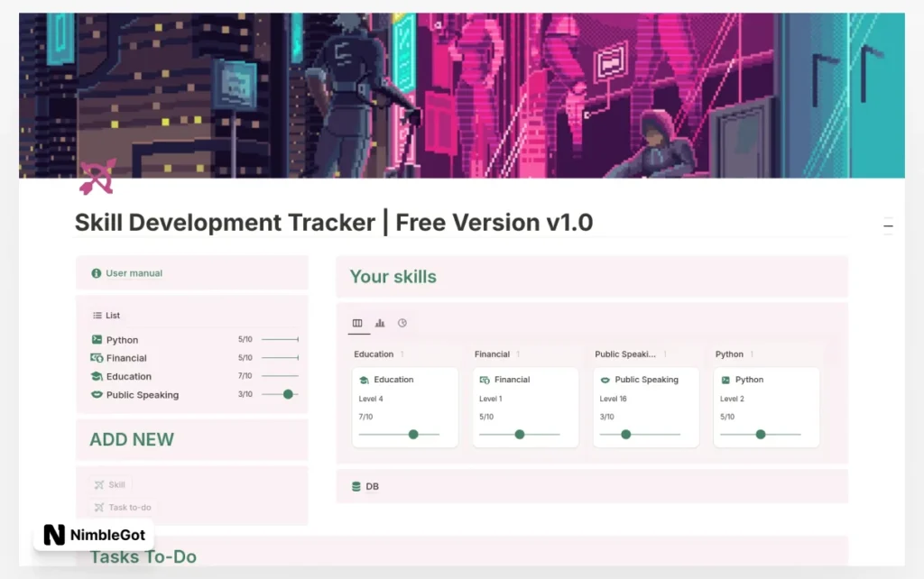Click the NimbleGot logo badge
This screenshot has height=579, width=924.
pyautogui.click(x=94, y=535)
